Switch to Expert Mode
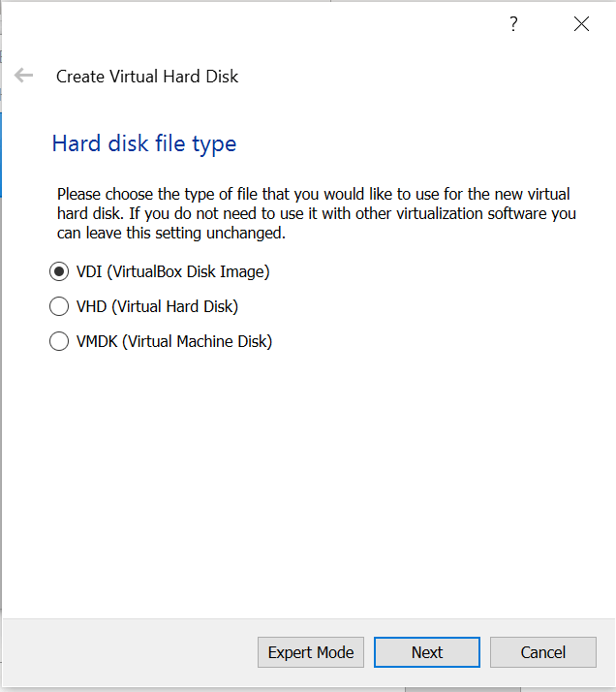 coord(311,652)
